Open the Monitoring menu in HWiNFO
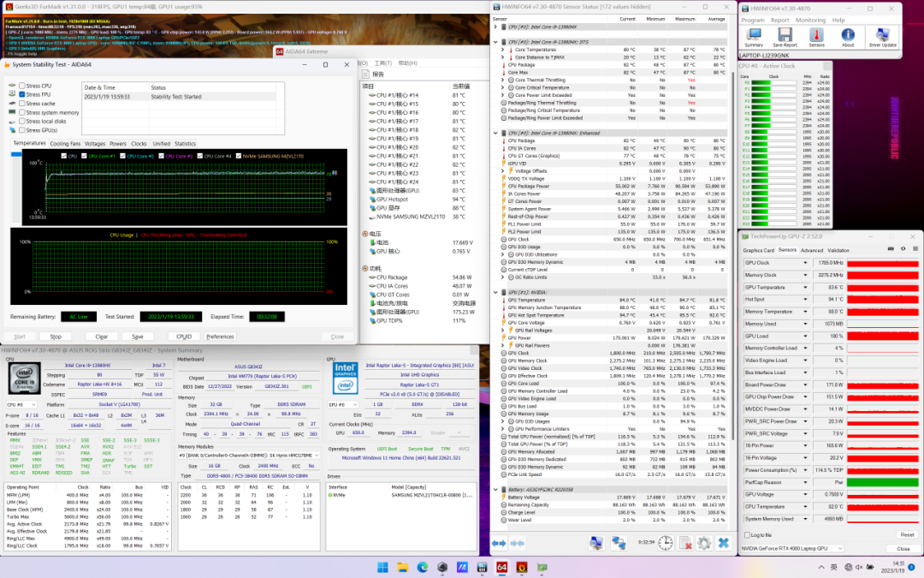 pos(810,20)
